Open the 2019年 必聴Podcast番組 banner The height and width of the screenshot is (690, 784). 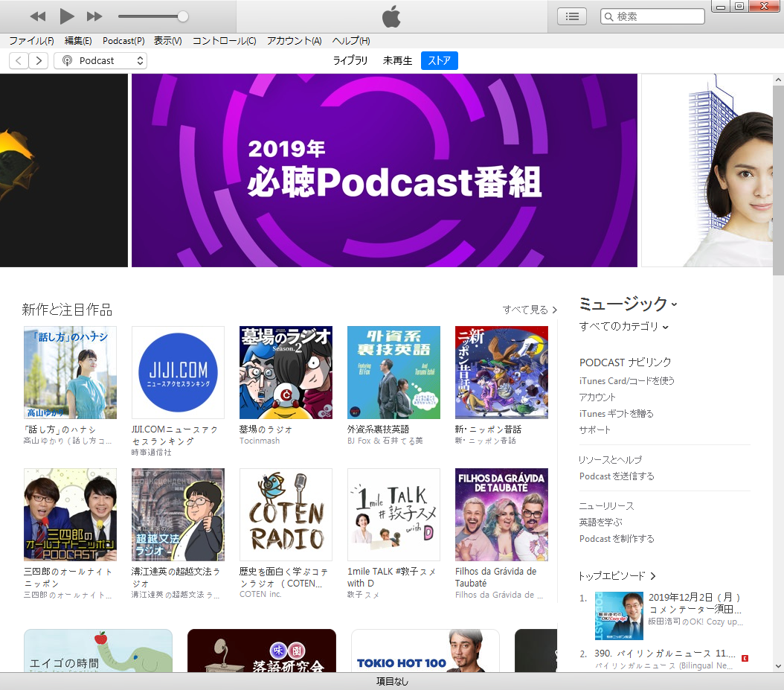385,170
